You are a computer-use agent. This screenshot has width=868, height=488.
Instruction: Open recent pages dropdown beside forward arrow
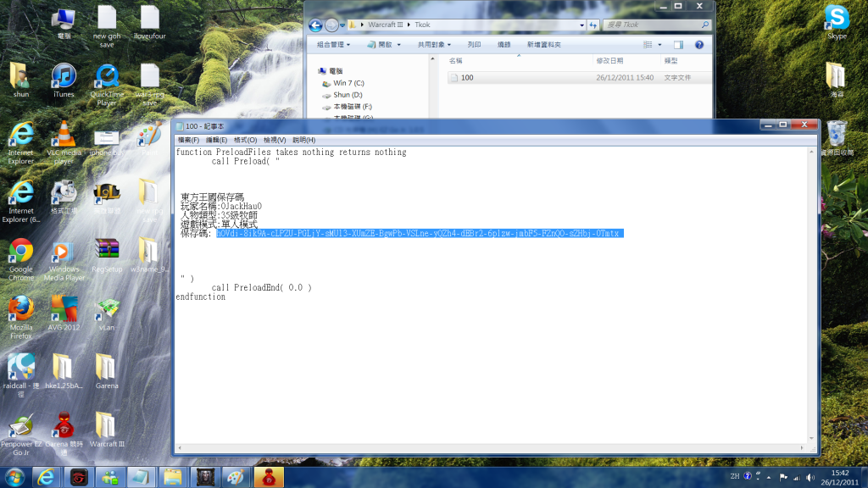342,25
